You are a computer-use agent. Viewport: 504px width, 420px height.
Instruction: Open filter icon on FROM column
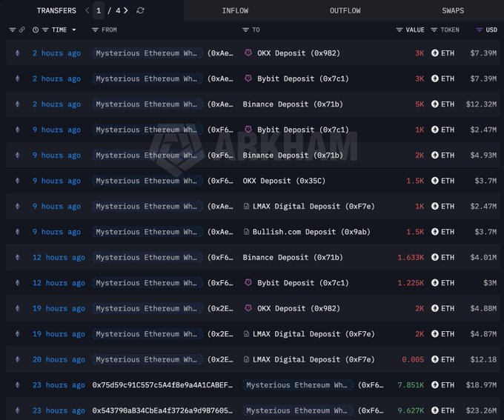(95, 30)
